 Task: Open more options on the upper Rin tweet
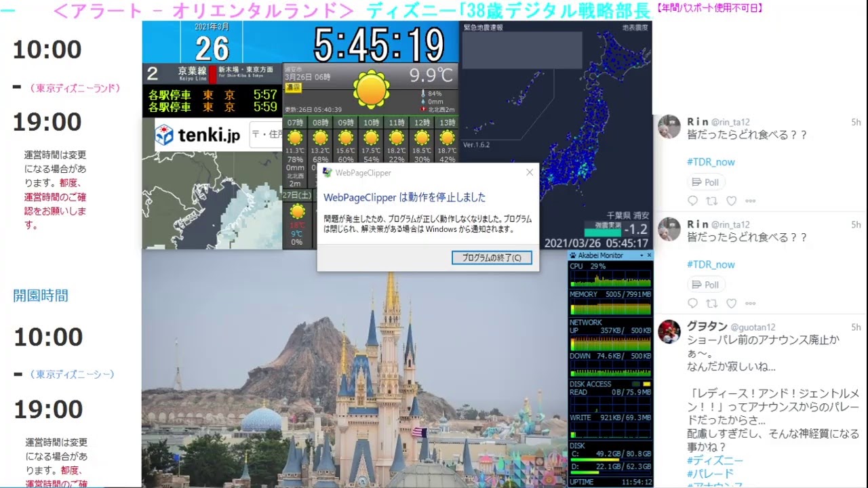click(751, 201)
